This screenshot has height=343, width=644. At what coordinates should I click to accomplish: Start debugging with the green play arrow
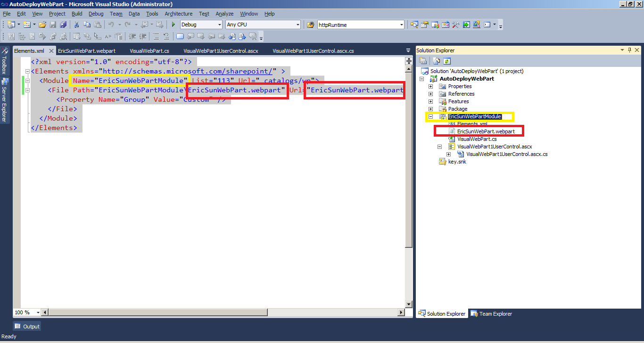pos(173,24)
